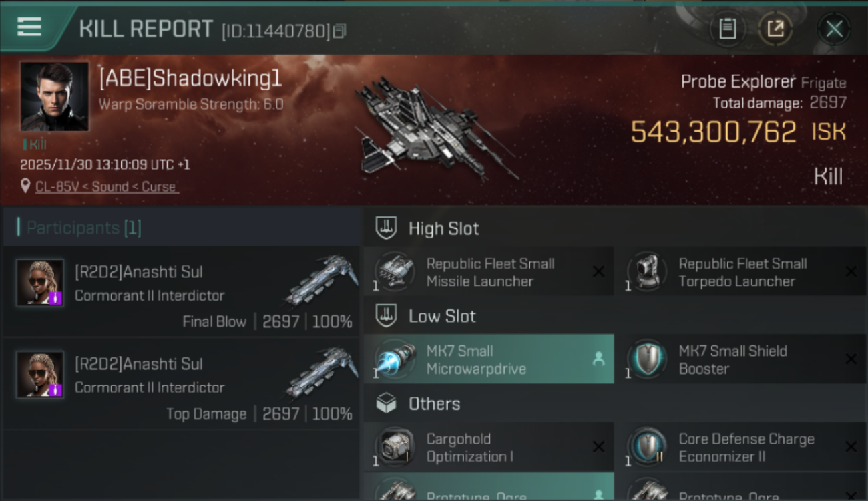Open the clipboard copy report icon

click(727, 29)
